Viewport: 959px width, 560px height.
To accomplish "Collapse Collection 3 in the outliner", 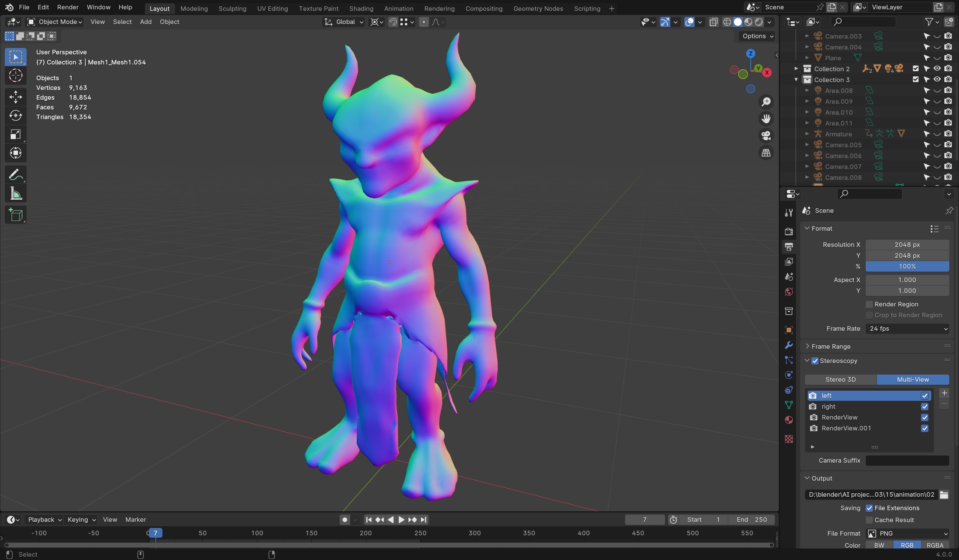I will (x=796, y=80).
